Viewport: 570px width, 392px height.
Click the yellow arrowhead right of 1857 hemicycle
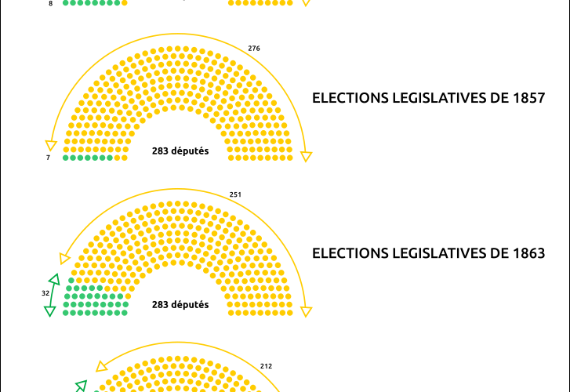point(306,157)
